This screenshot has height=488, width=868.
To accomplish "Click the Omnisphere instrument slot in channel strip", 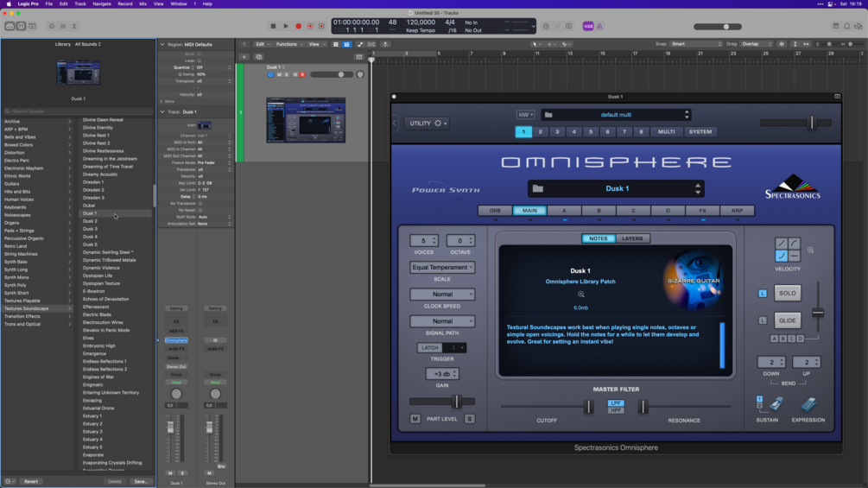I will (176, 340).
